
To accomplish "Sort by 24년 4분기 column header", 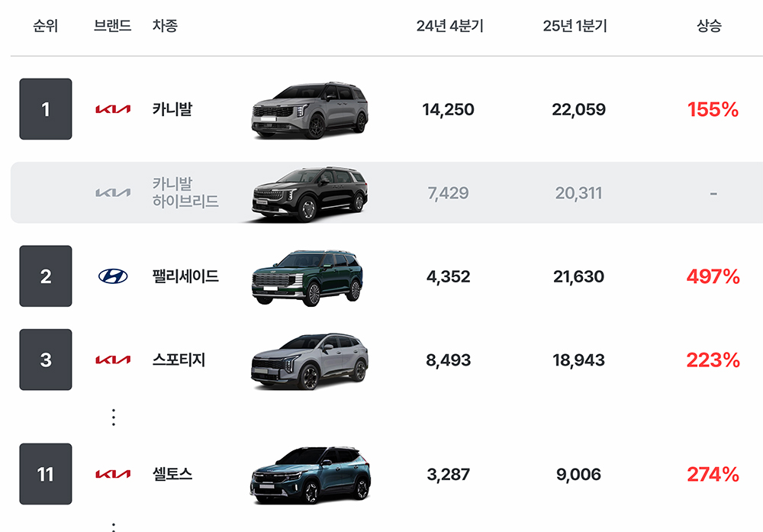I will 449,26.
